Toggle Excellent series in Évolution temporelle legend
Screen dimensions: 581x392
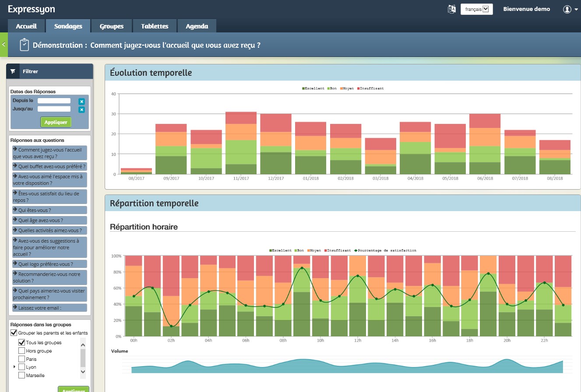pos(313,88)
